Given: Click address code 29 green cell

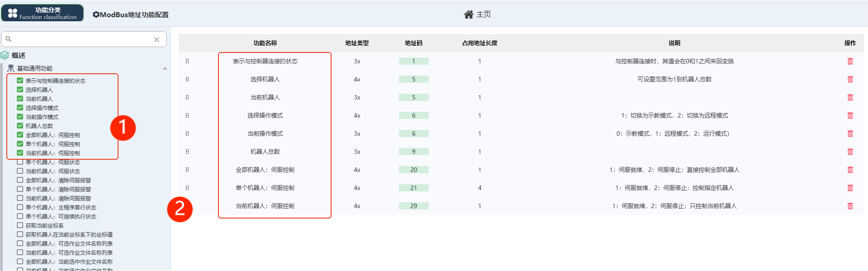Looking at the screenshot, I should 413,206.
